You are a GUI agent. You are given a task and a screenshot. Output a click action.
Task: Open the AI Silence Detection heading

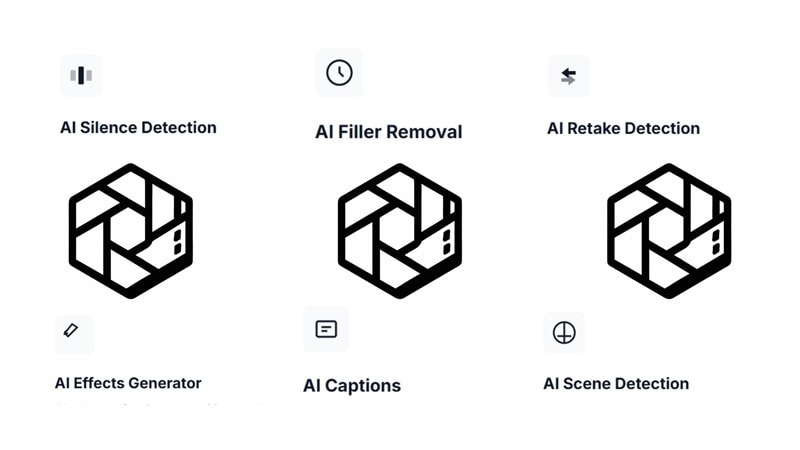point(138,128)
